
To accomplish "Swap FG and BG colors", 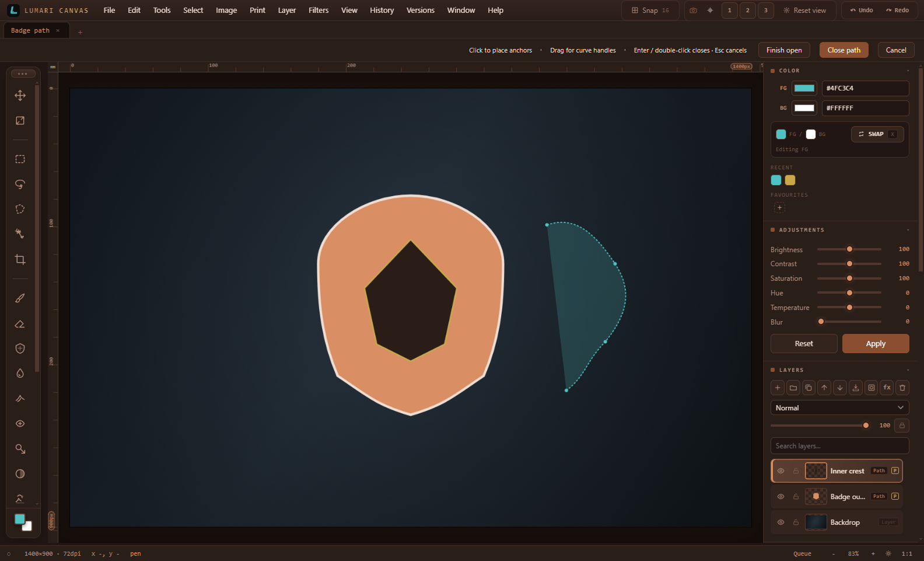I will (877, 134).
